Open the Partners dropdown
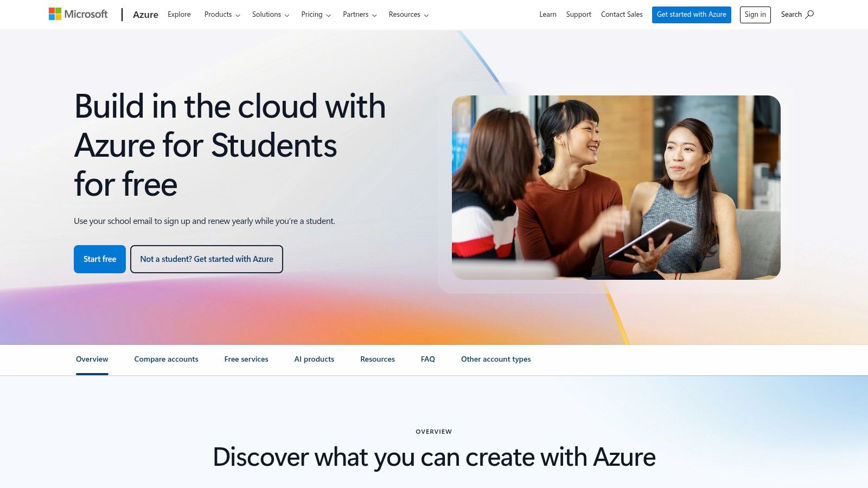This screenshot has height=488, width=868. coord(360,15)
